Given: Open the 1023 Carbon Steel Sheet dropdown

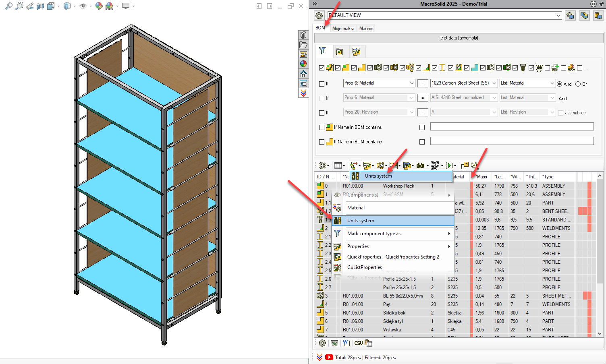Looking at the screenshot, I should tap(494, 83).
